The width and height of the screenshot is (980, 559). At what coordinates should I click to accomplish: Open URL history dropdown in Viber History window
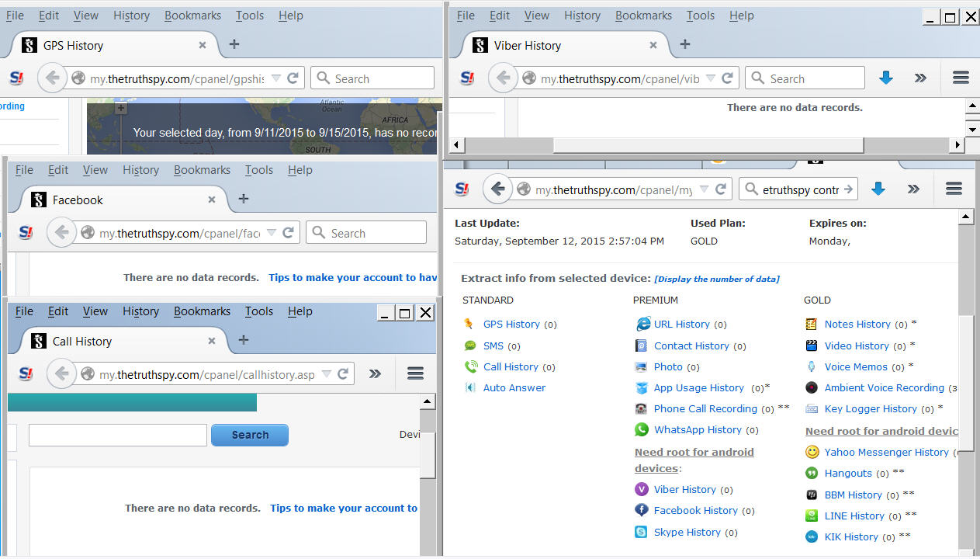711,78
